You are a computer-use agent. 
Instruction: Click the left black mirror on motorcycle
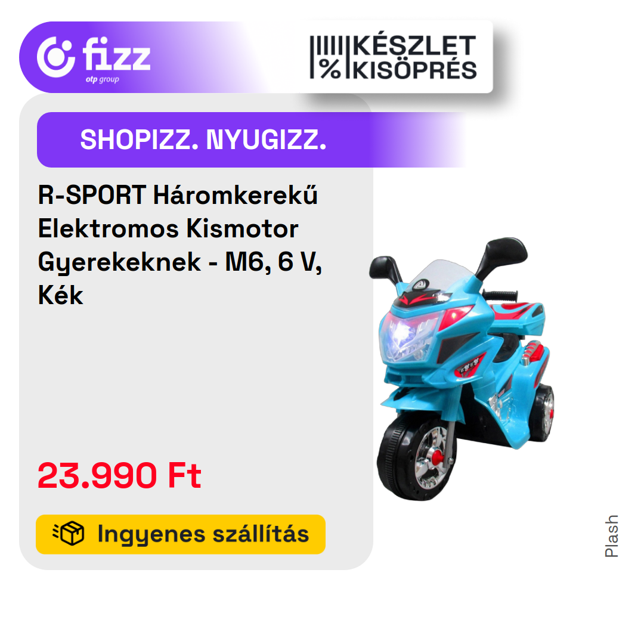[385, 269]
